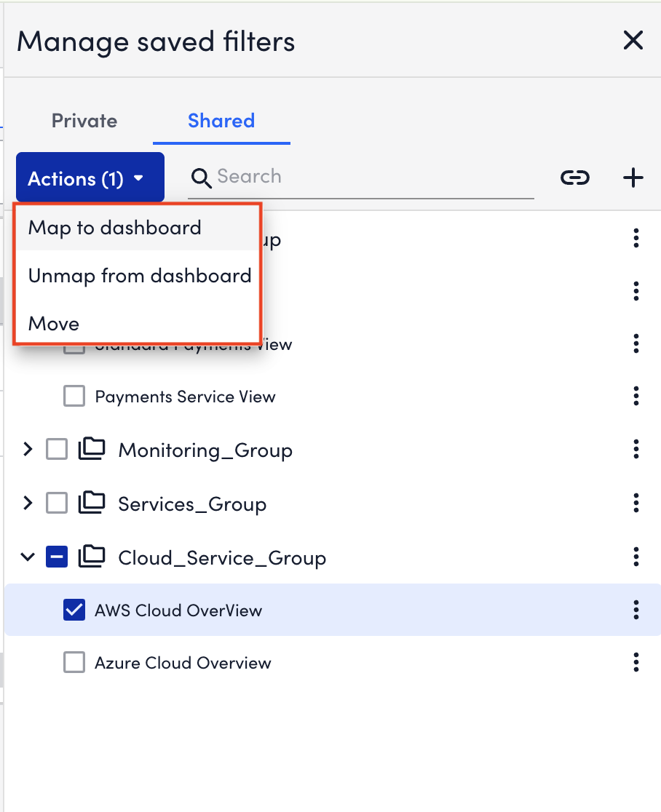Click the Cloud_Service_Group label

tap(222, 558)
